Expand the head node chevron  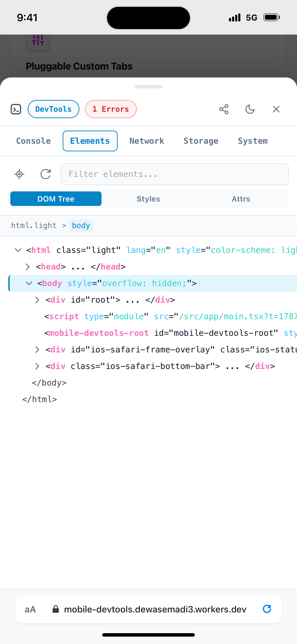coord(28,267)
